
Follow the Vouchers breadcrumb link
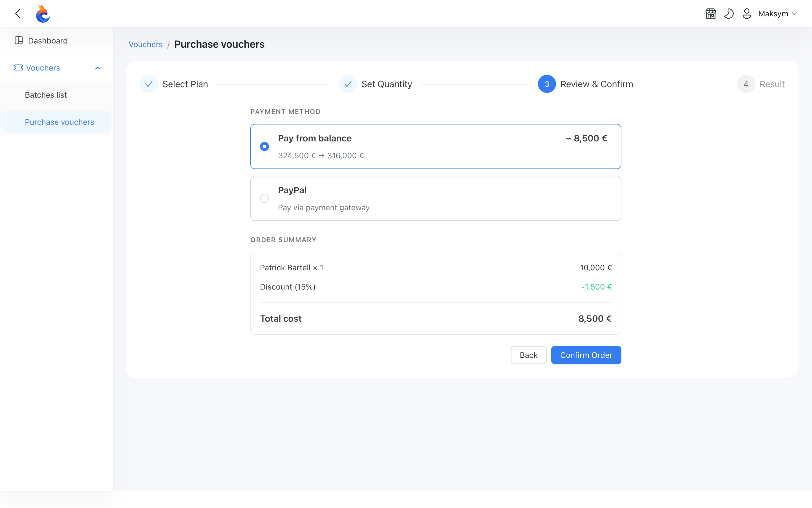coord(145,44)
